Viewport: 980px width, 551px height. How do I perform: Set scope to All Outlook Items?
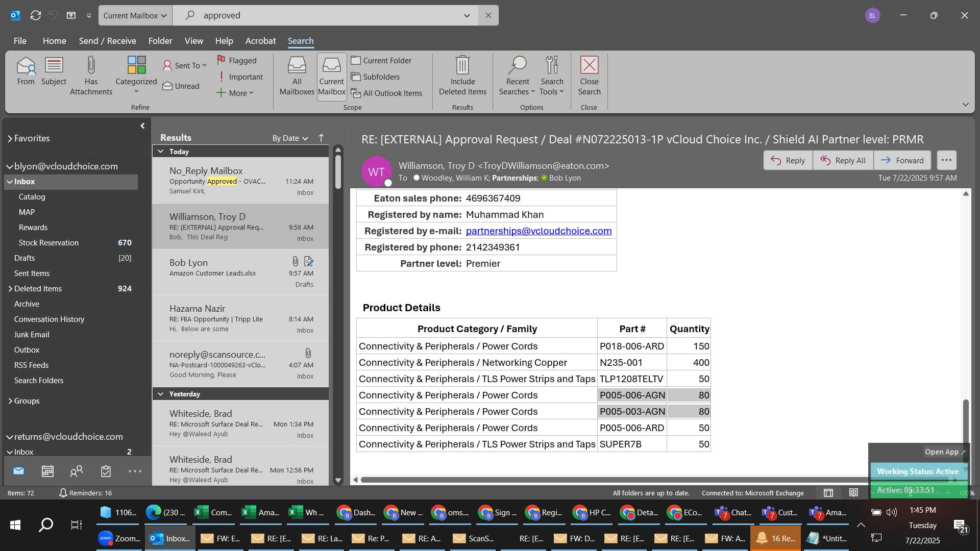[x=386, y=93]
